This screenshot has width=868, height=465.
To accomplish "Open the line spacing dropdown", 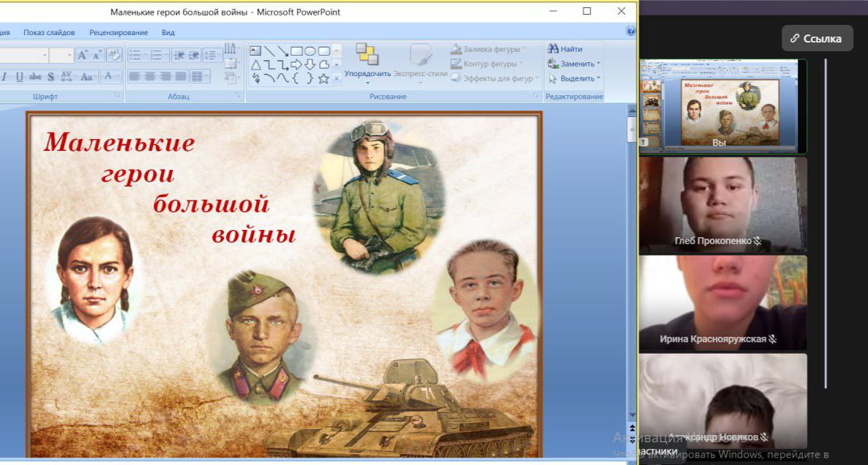I will pyautogui.click(x=212, y=55).
